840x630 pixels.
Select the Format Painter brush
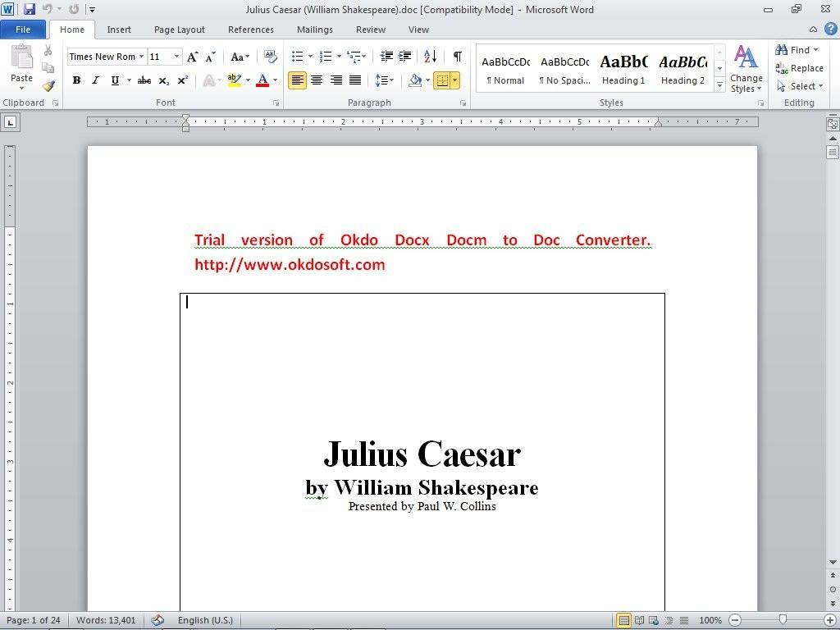48,85
